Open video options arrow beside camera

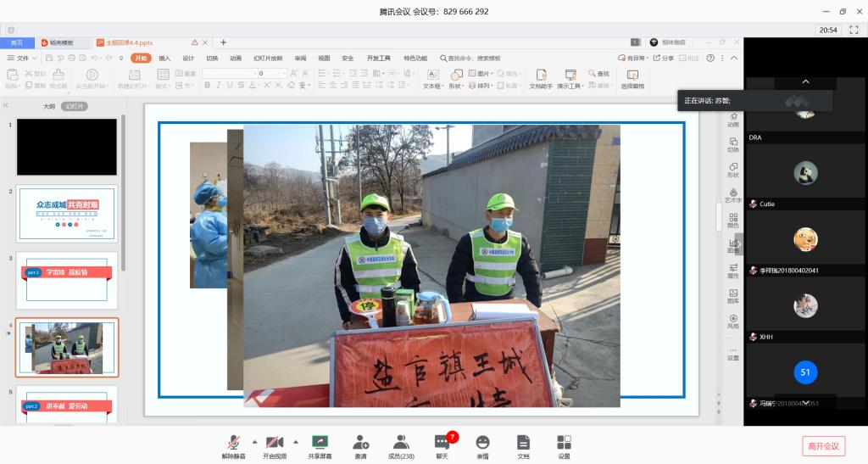click(x=296, y=442)
